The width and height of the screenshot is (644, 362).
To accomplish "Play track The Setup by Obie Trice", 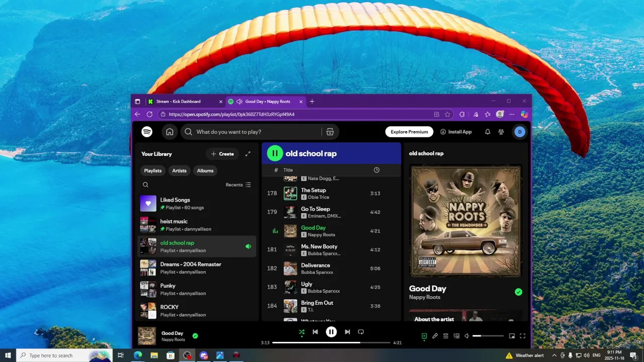I will (331, 194).
